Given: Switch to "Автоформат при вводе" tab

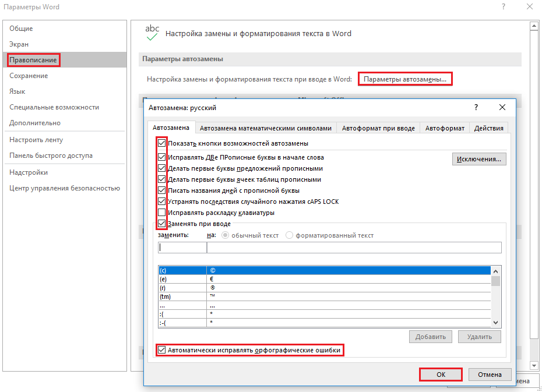Looking at the screenshot, I should click(x=378, y=128).
